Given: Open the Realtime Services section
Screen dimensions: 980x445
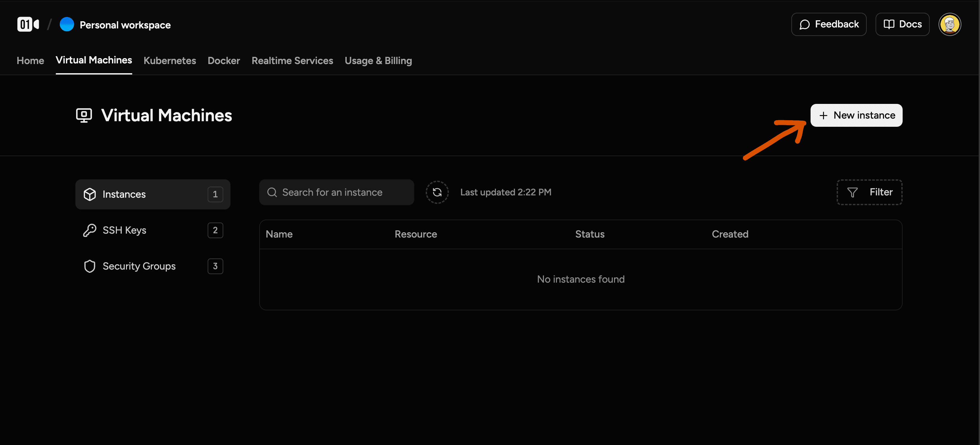Looking at the screenshot, I should (292, 60).
